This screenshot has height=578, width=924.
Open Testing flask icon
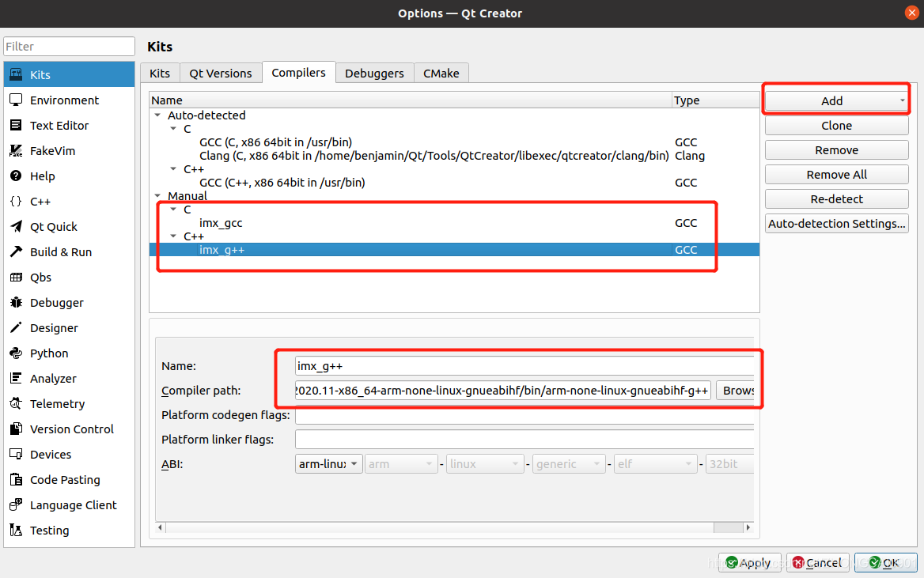pos(16,531)
